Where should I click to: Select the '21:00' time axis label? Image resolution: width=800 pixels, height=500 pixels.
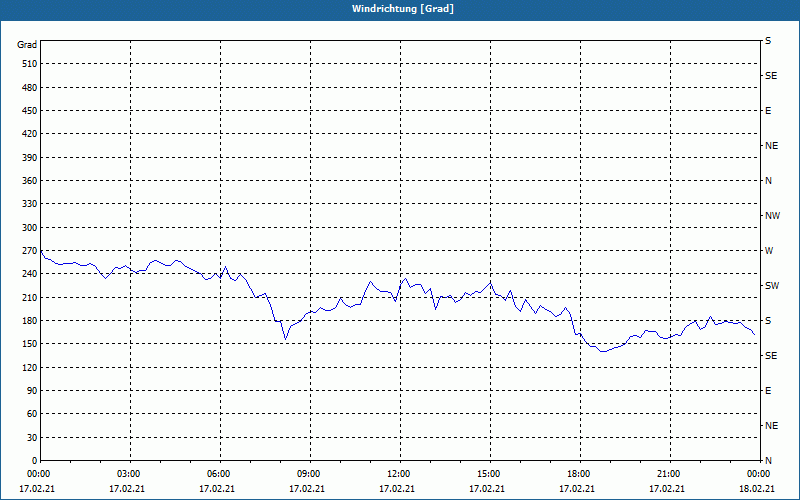pyautogui.click(x=668, y=474)
